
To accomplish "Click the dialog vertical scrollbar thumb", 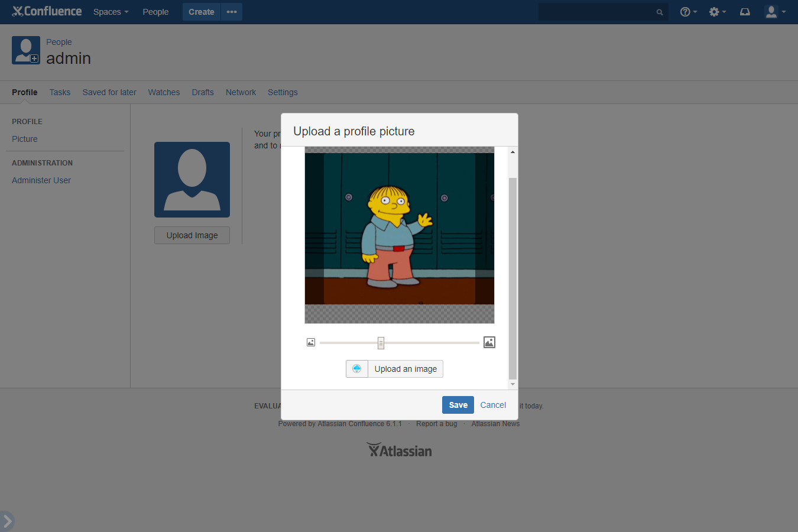I will tap(512, 278).
